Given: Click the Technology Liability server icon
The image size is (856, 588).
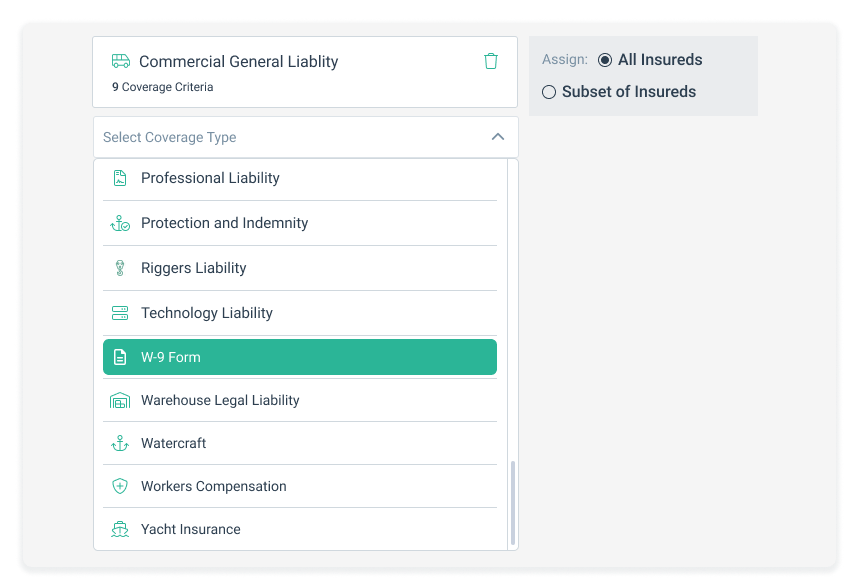Looking at the screenshot, I should click(120, 313).
